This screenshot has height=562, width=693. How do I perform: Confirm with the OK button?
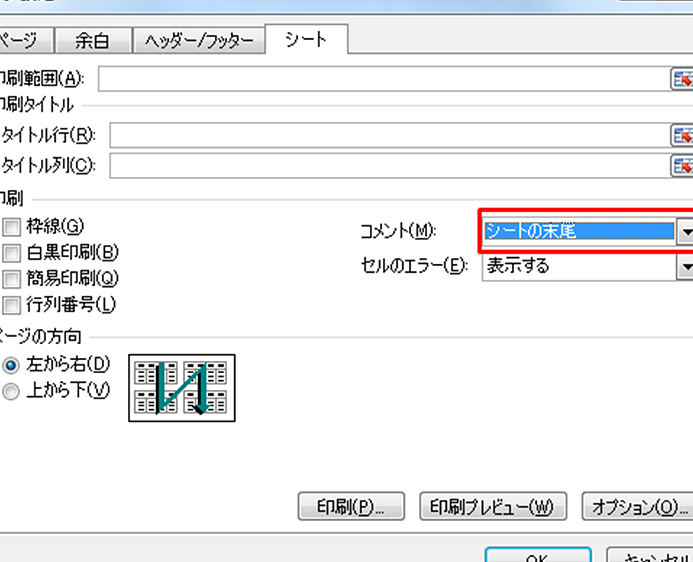[538, 555]
